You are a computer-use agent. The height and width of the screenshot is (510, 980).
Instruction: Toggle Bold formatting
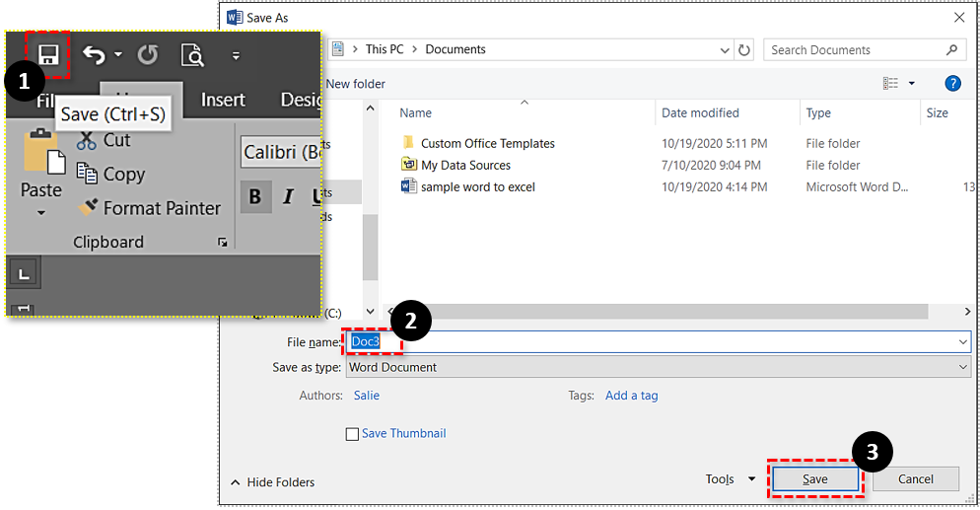click(x=255, y=197)
